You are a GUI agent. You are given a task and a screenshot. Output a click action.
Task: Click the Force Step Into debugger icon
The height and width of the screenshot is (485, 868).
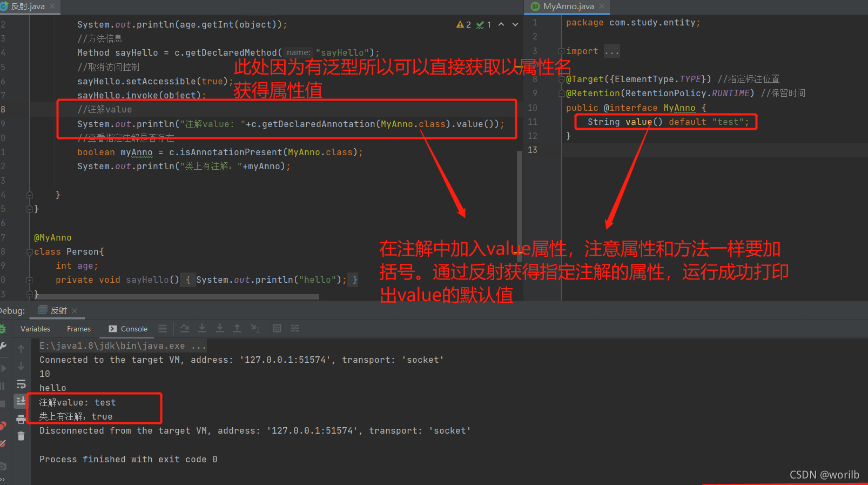click(x=220, y=328)
